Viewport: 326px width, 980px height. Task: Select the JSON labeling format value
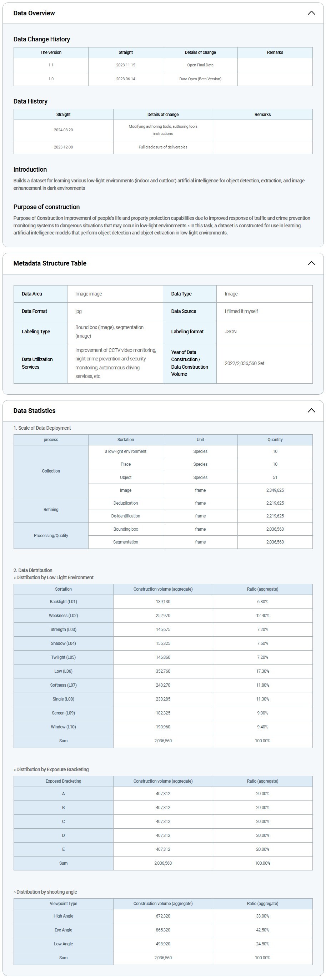(x=230, y=332)
